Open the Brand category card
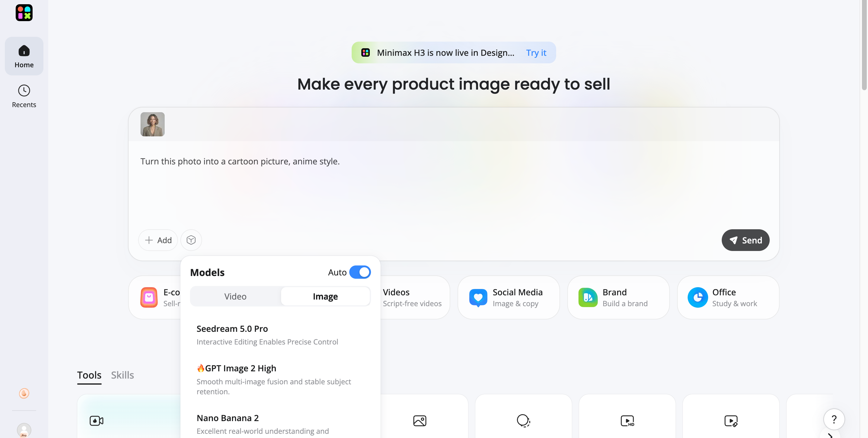 pyautogui.click(x=618, y=297)
